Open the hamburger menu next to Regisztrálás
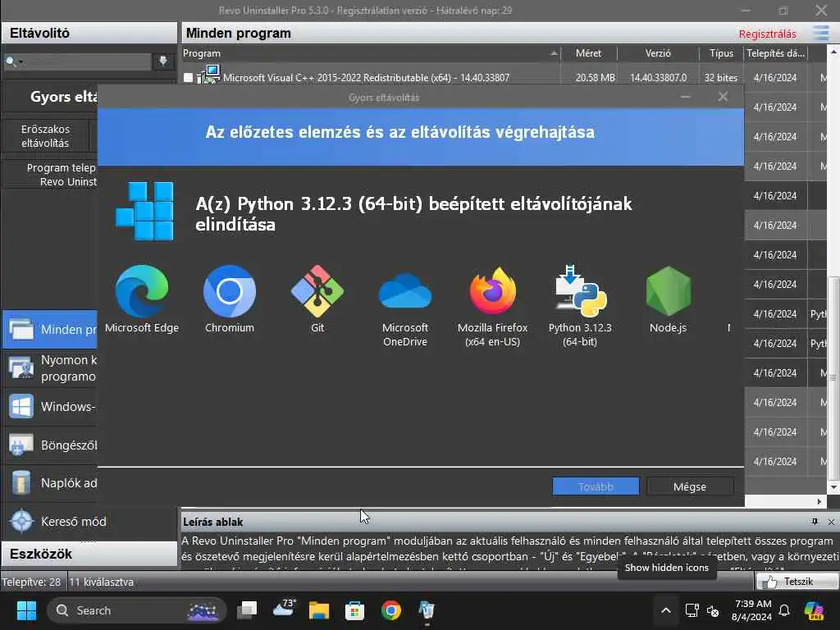Screen dimensions: 840x630 820,33
